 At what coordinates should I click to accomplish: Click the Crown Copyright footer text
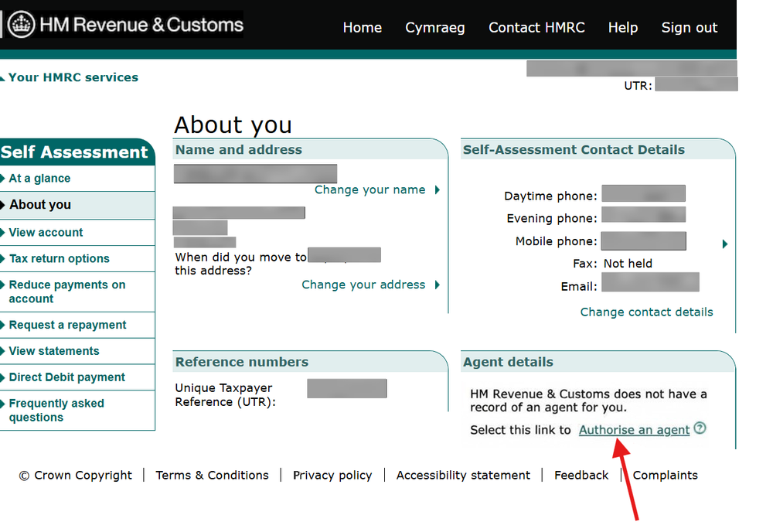pyautogui.click(x=76, y=476)
